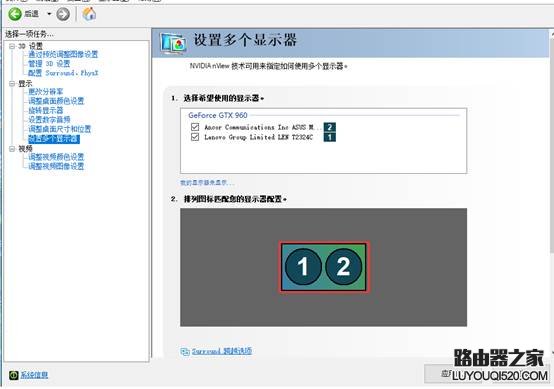Collapse the 显示 tree node
Image resolution: width=554 pixels, height=389 pixels.
[x=12, y=84]
